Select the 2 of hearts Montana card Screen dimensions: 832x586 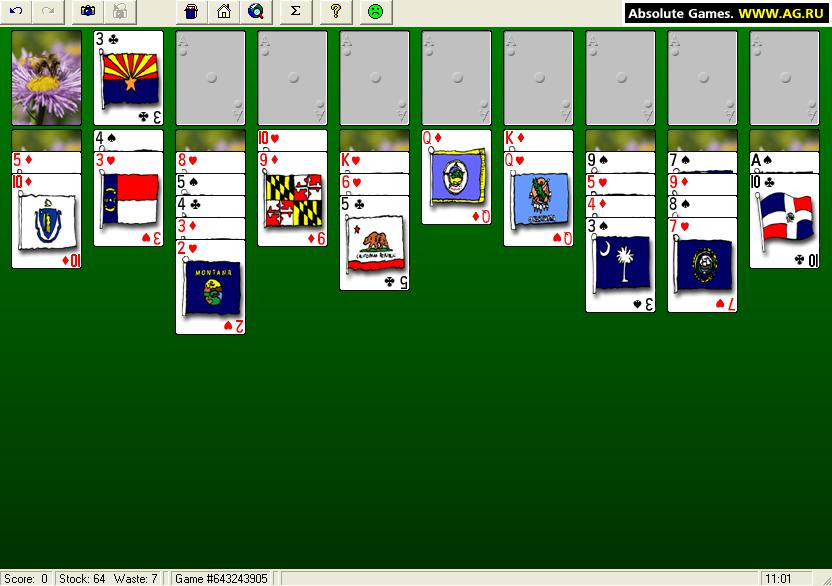coord(210,287)
